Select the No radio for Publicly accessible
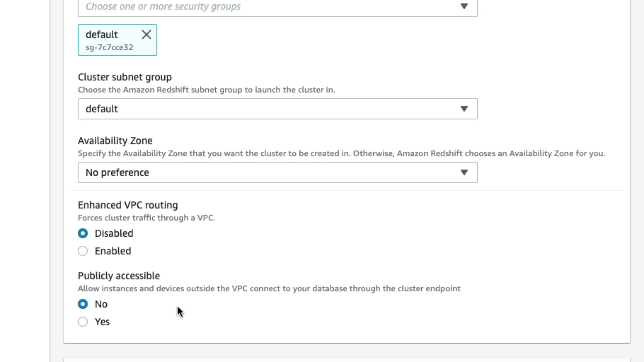Screen dimensions: 644x362 coord(83,304)
